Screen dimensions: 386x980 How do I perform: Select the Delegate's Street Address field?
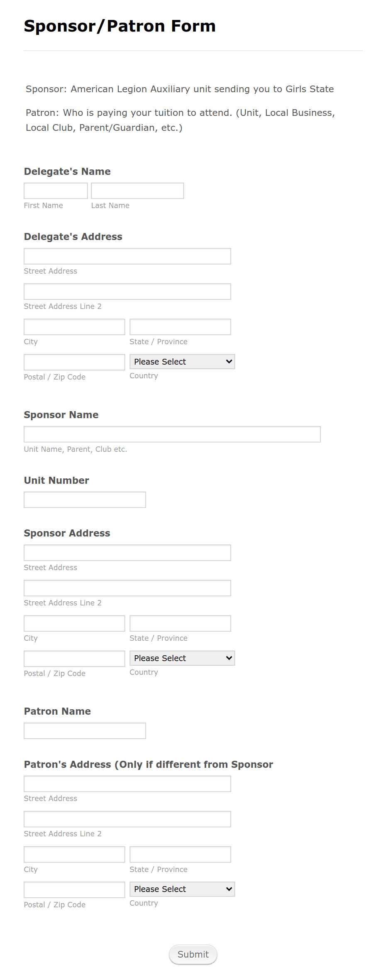(127, 256)
